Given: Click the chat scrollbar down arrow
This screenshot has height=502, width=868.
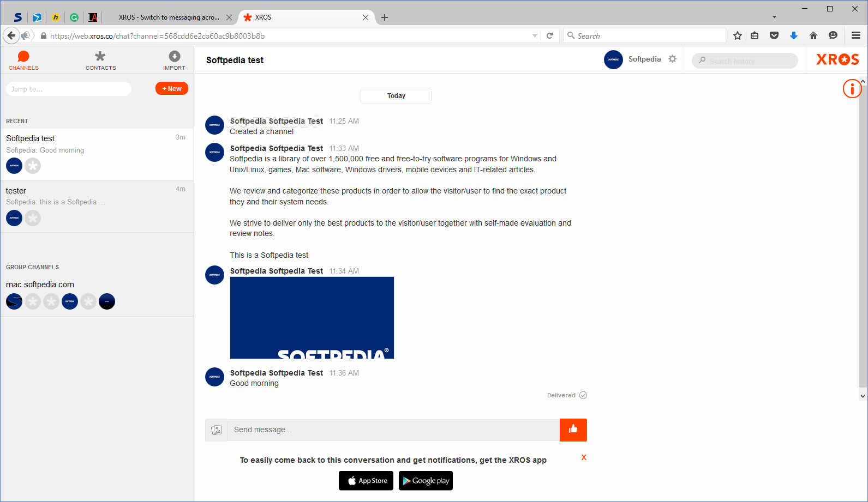Looking at the screenshot, I should click(863, 396).
